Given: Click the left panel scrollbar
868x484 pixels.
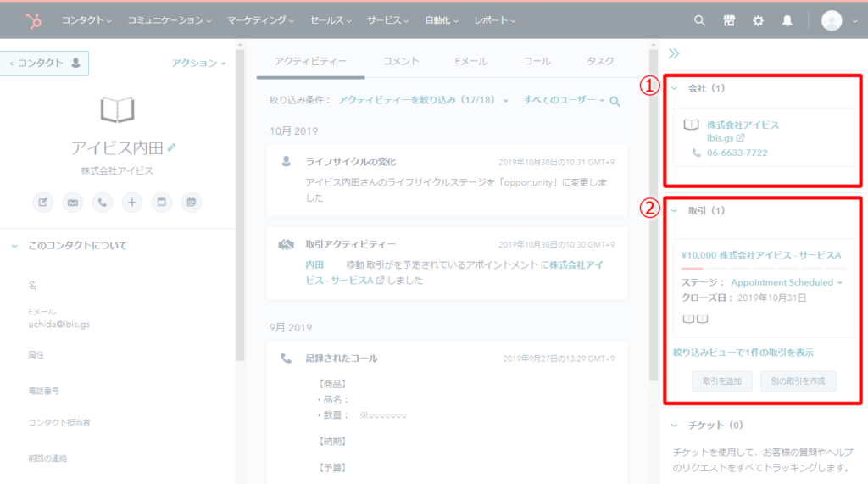Looking at the screenshot, I should point(240,206).
